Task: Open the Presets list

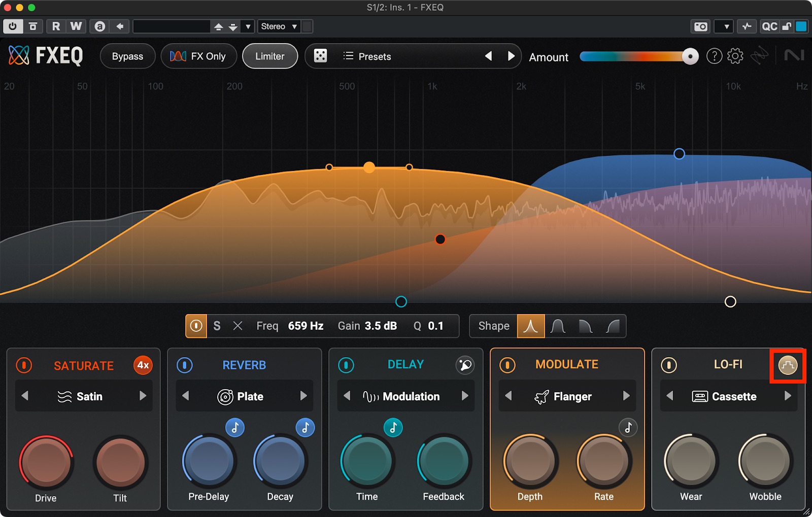Action: [x=367, y=56]
